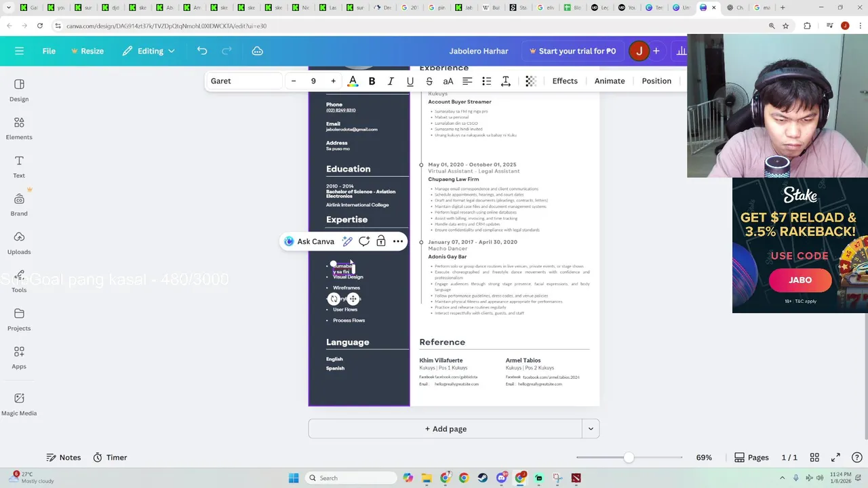
Task: Open the Position panel
Action: coord(656,81)
